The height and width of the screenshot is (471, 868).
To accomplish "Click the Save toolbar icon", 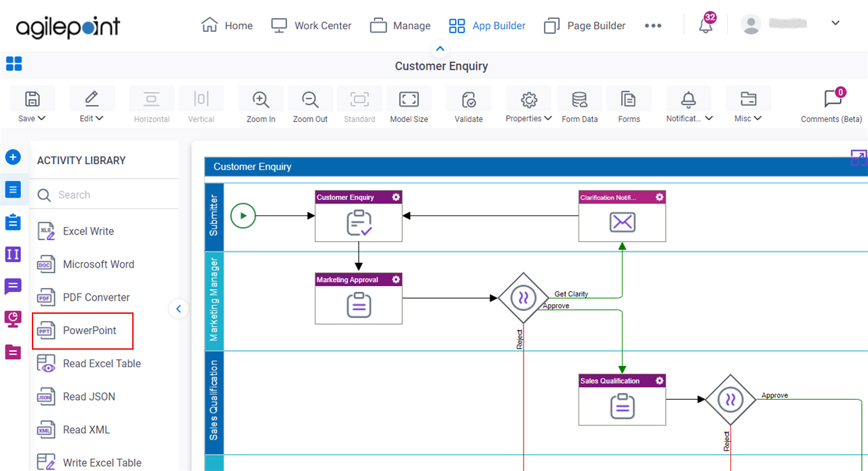I will tap(32, 99).
